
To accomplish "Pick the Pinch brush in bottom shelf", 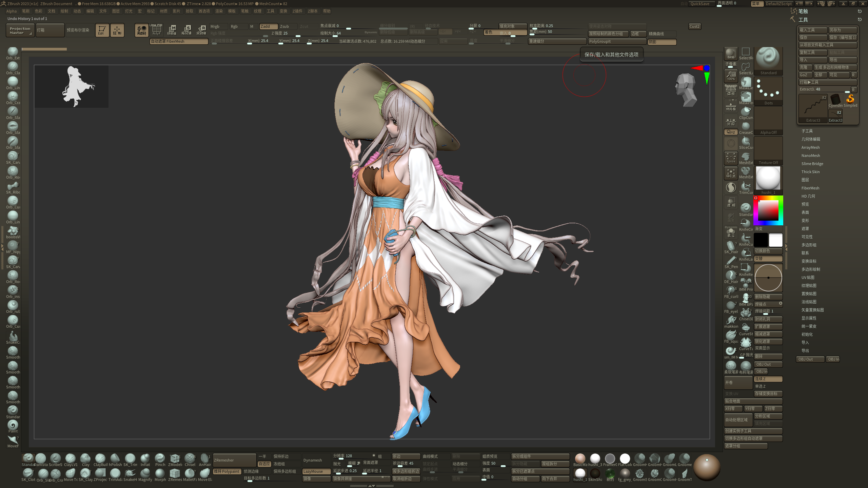I will [160, 459].
